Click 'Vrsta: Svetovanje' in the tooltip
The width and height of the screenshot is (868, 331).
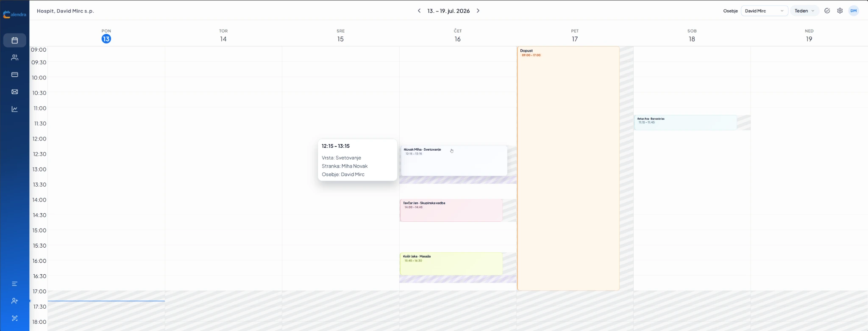(342, 158)
